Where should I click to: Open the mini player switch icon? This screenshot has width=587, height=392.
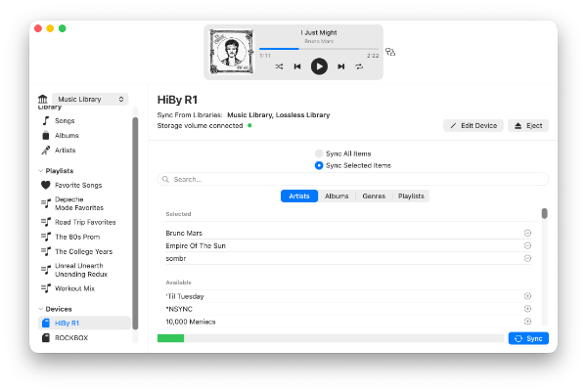pyautogui.click(x=390, y=52)
